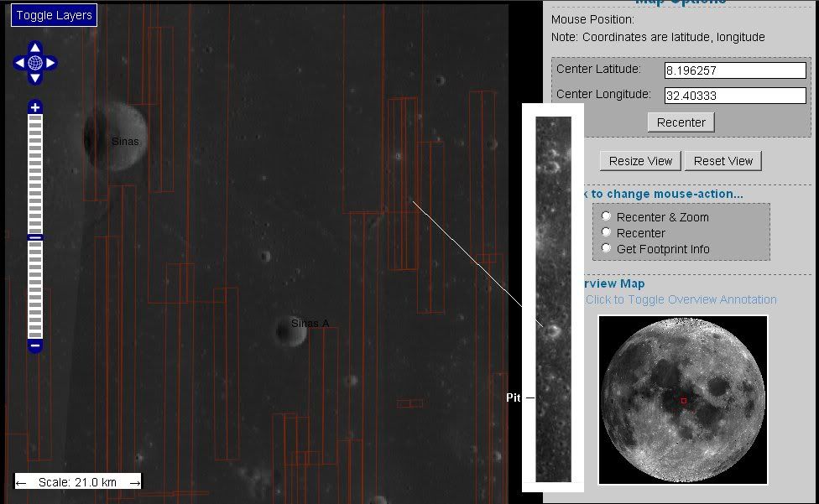
Task: Pan the map up with the north arrow
Action: pyautogui.click(x=35, y=48)
